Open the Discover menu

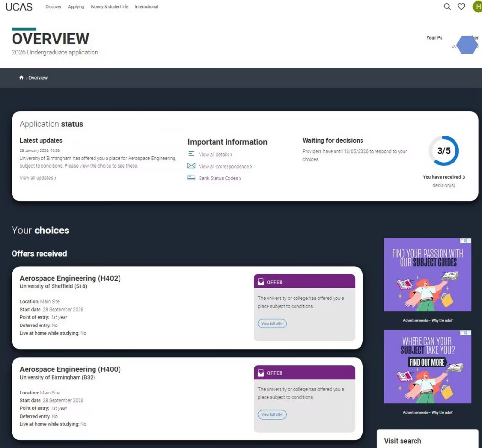pyautogui.click(x=54, y=7)
